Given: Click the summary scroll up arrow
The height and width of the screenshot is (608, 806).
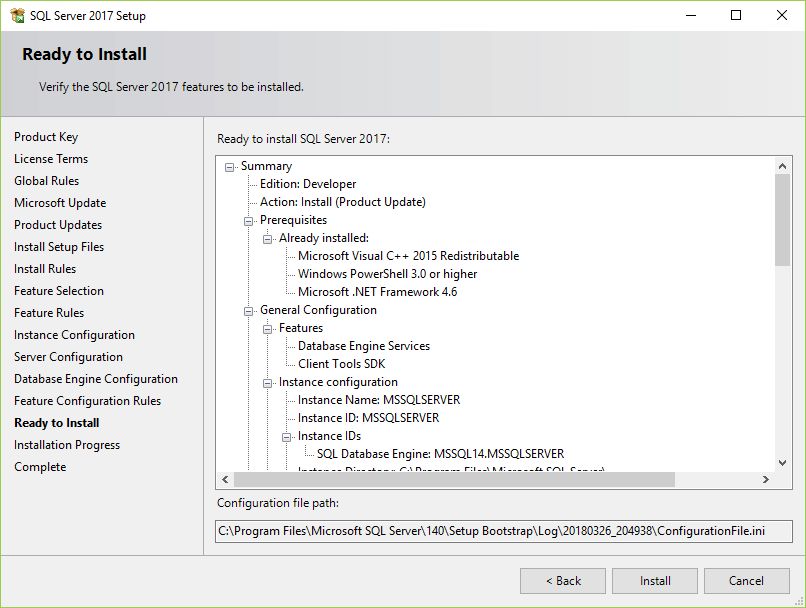Looking at the screenshot, I should point(782,165).
